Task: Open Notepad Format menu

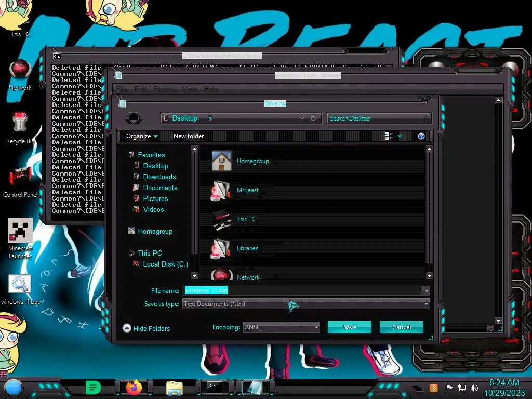Action: [x=164, y=89]
